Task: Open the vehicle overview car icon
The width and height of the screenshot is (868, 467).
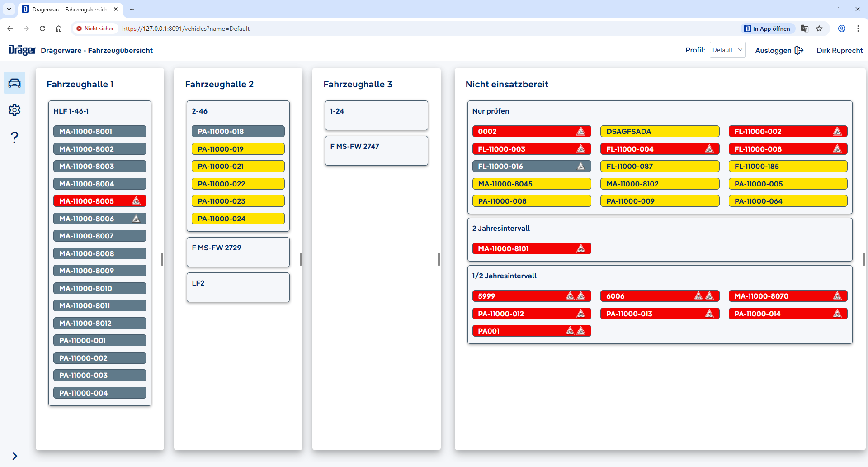Action: pyautogui.click(x=14, y=83)
